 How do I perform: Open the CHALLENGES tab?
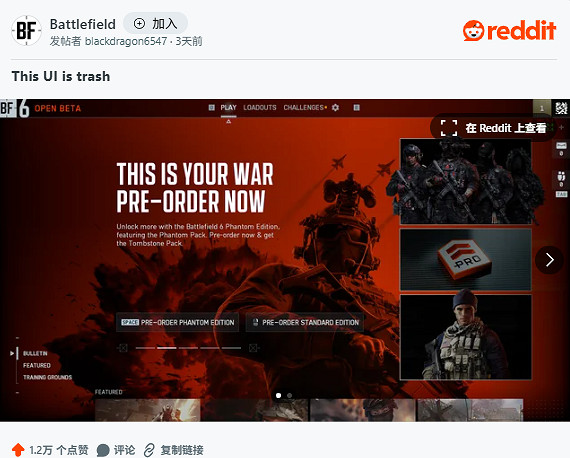(x=304, y=108)
